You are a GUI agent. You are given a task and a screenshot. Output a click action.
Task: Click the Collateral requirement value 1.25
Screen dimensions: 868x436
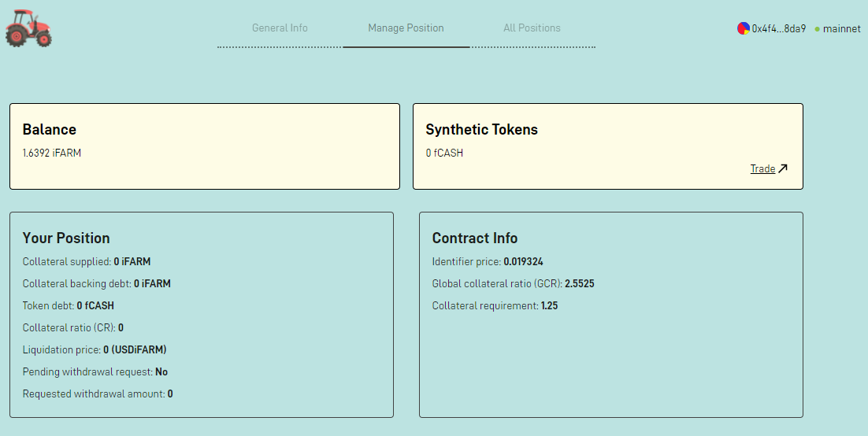pyautogui.click(x=549, y=306)
